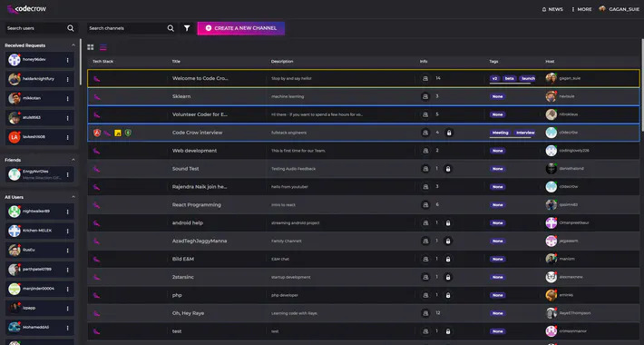
Task: Select user RusEu in All Users
Action: coord(39,250)
